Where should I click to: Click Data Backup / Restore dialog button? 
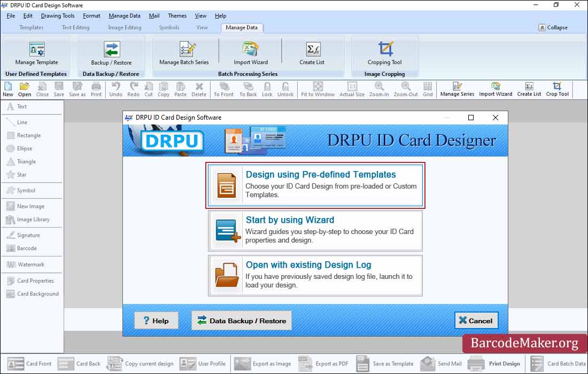click(242, 321)
